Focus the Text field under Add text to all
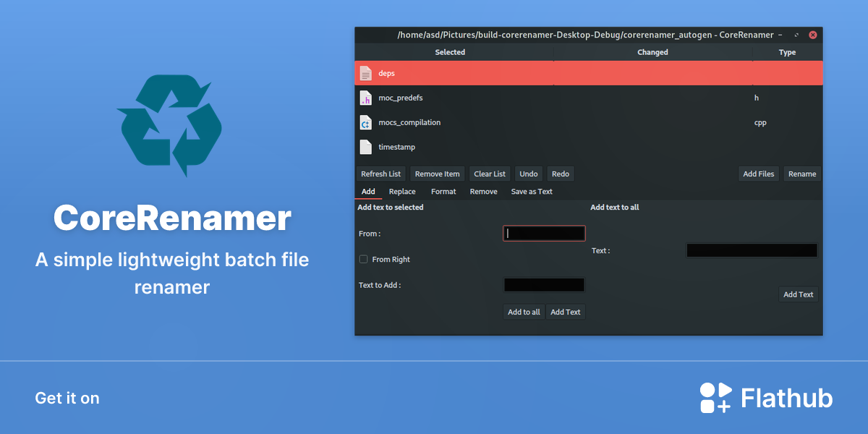Image resolution: width=868 pixels, height=434 pixels. tap(752, 250)
